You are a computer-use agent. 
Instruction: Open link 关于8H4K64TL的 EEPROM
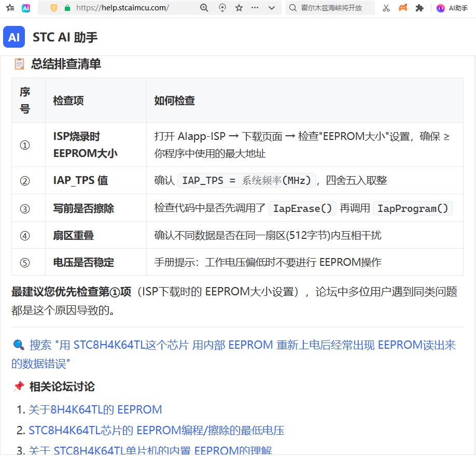click(x=95, y=409)
